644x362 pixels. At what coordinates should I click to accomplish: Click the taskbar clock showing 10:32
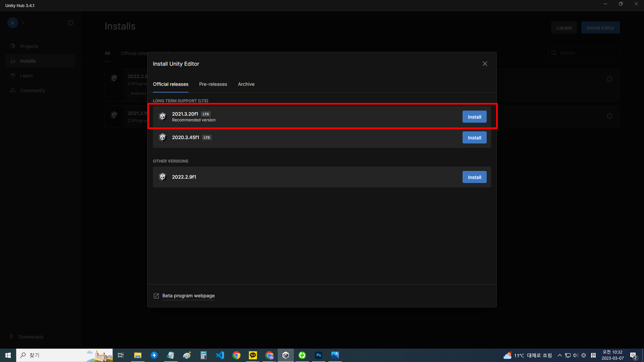tap(612, 355)
